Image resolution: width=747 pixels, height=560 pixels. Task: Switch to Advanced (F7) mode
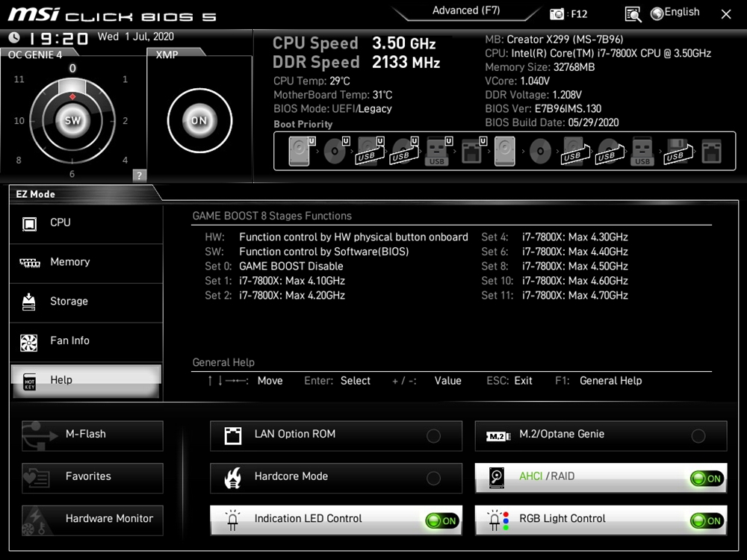pyautogui.click(x=466, y=10)
